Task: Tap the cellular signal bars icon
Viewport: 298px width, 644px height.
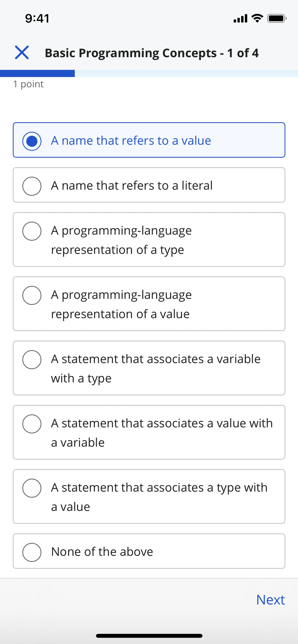Action: (240, 18)
